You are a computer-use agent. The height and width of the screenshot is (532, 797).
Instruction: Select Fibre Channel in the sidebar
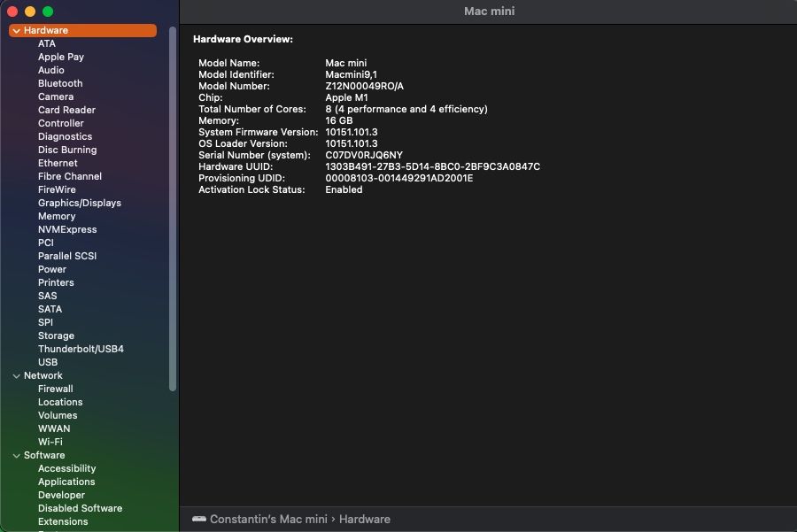pos(70,176)
